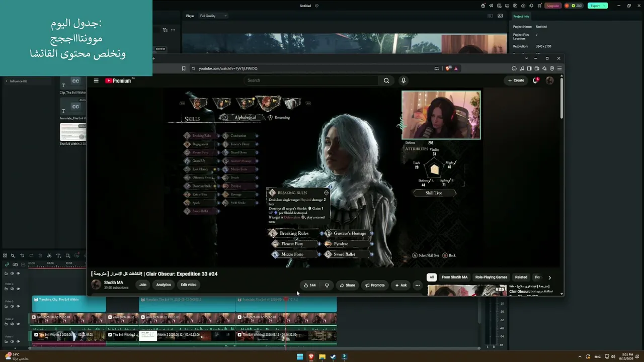Click the filter icon in media panel

(165, 30)
